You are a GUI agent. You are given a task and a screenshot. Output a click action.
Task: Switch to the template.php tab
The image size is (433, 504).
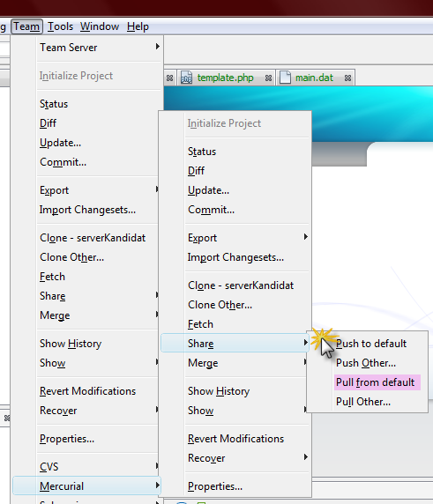point(225,78)
